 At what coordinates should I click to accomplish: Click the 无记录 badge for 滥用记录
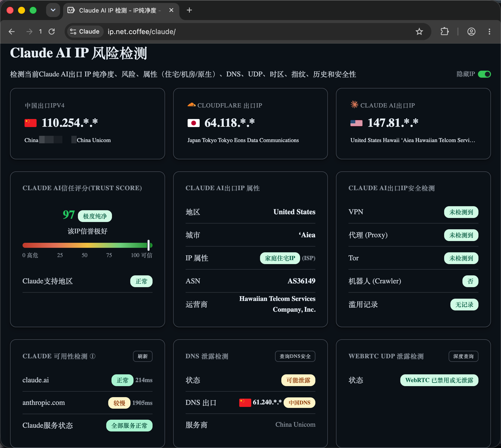tap(464, 304)
